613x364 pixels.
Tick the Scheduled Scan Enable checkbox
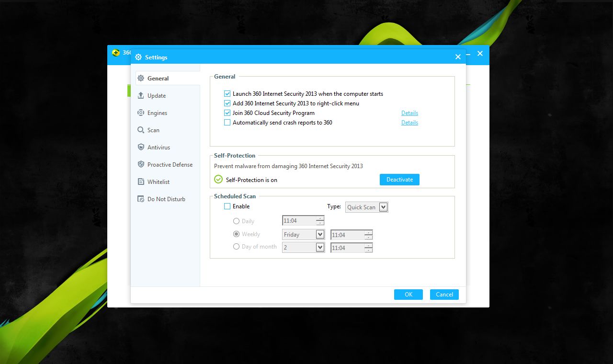[227, 206]
